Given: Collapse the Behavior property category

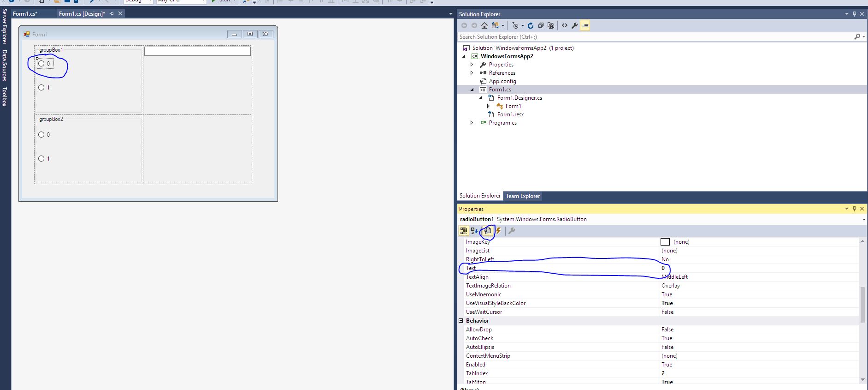Looking at the screenshot, I should click(x=461, y=321).
